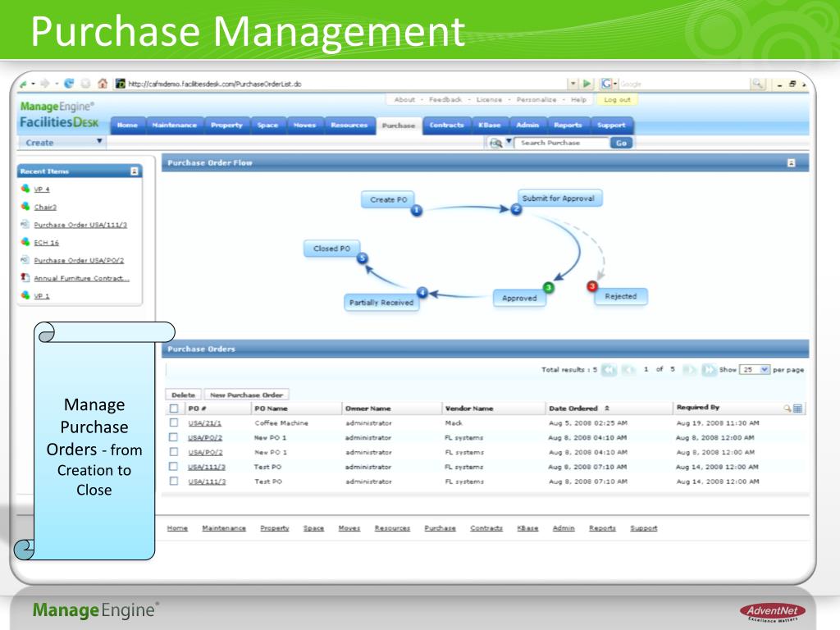Click the table search magnifier icon by Required By
The height and width of the screenshot is (630, 840).
(787, 409)
